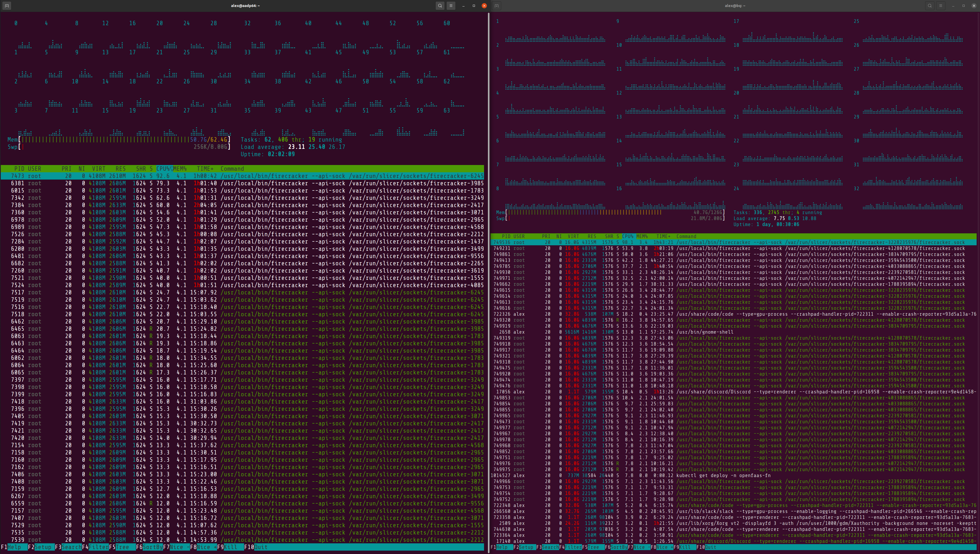Select highlighted process row PID 7473

coord(242,176)
